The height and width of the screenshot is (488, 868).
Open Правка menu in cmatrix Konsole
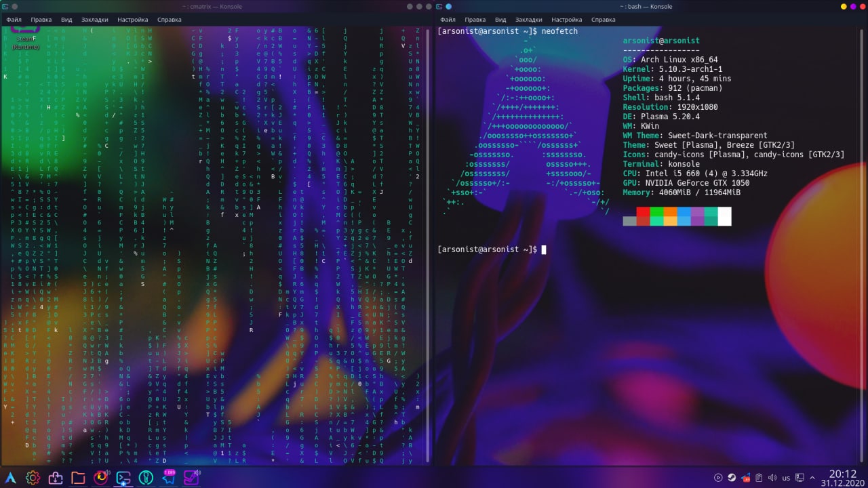[41, 20]
